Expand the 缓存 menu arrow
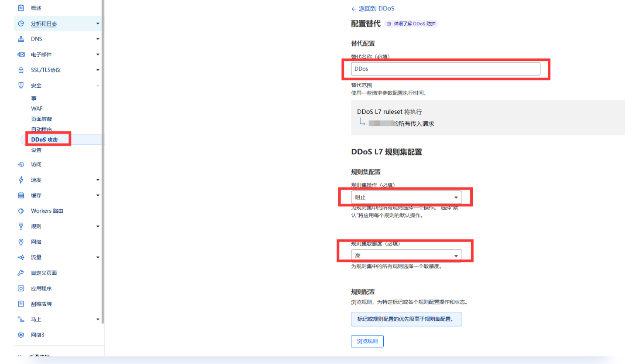643x364 pixels. [x=98, y=195]
